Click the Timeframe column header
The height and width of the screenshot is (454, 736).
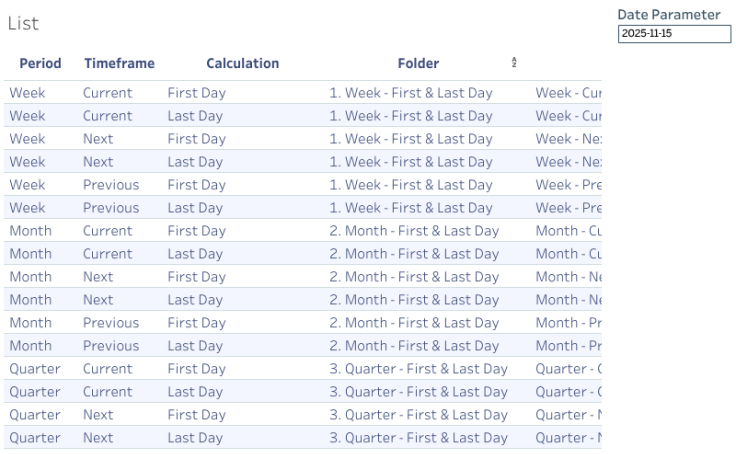point(119,63)
